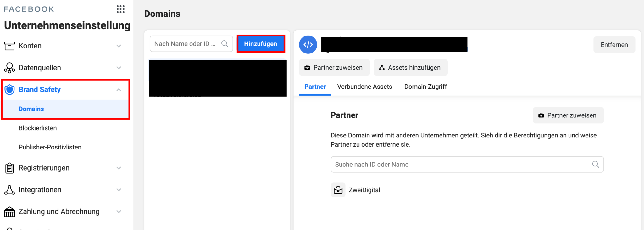Image resolution: width=644 pixels, height=230 pixels.
Task: Open the nine-dot apps grid menu
Action: pos(120,9)
